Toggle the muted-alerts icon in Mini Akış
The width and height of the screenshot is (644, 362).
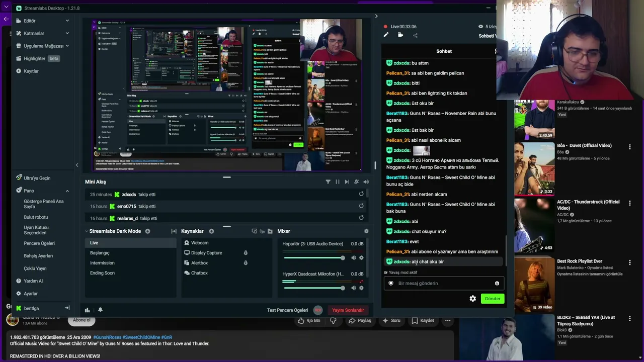(x=357, y=182)
